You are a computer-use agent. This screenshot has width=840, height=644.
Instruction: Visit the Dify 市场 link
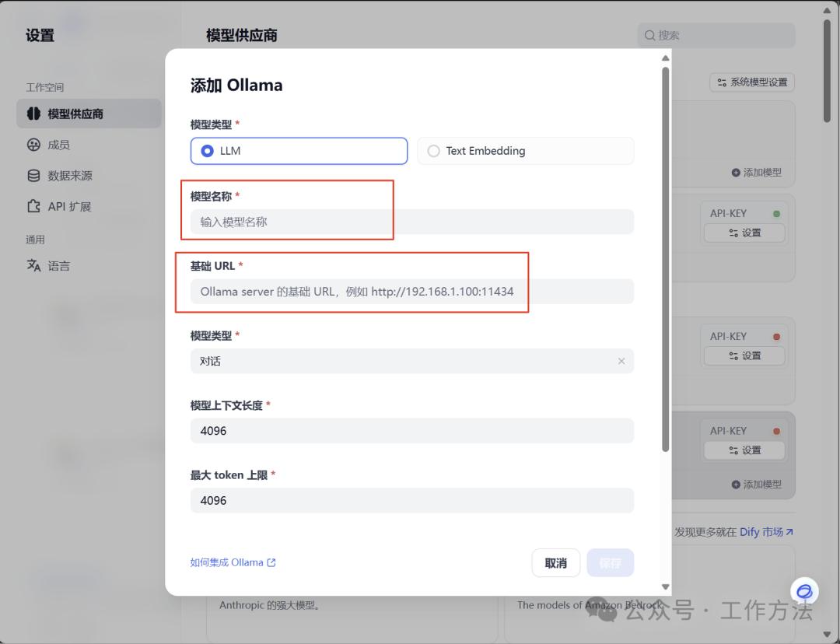(766, 532)
